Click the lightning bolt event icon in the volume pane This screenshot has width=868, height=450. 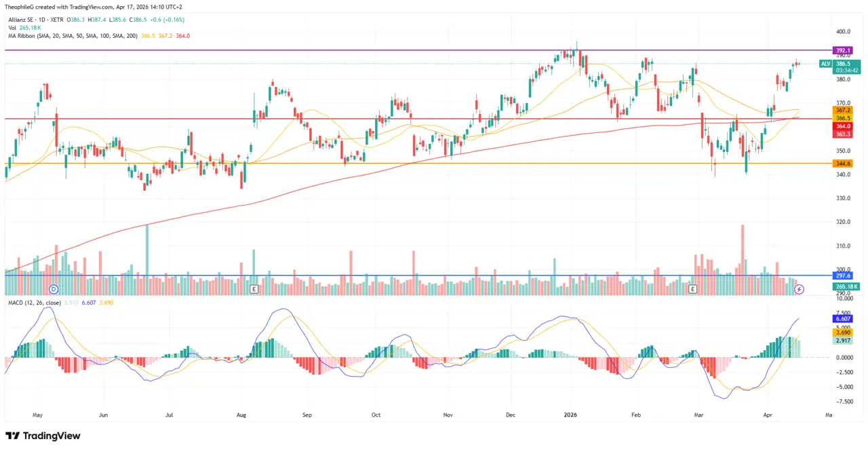click(800, 289)
